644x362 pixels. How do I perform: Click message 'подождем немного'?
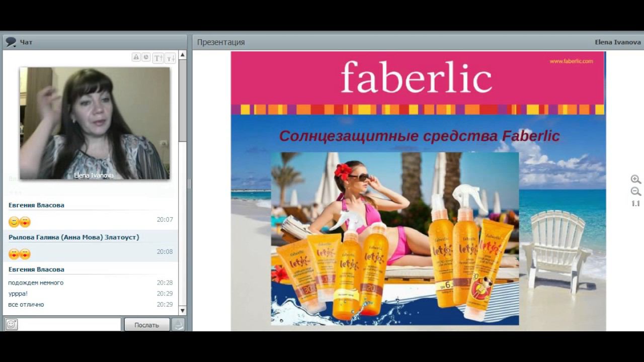click(36, 283)
